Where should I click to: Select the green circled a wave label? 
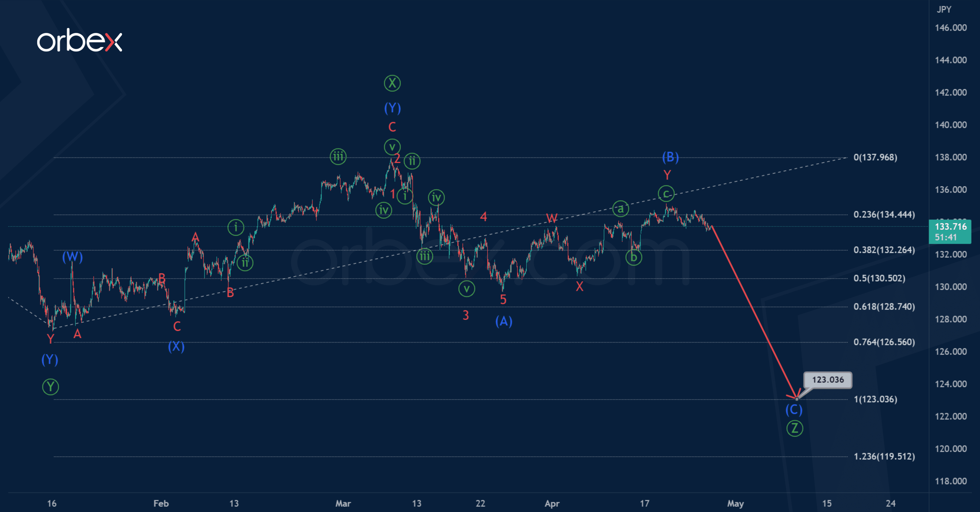620,209
